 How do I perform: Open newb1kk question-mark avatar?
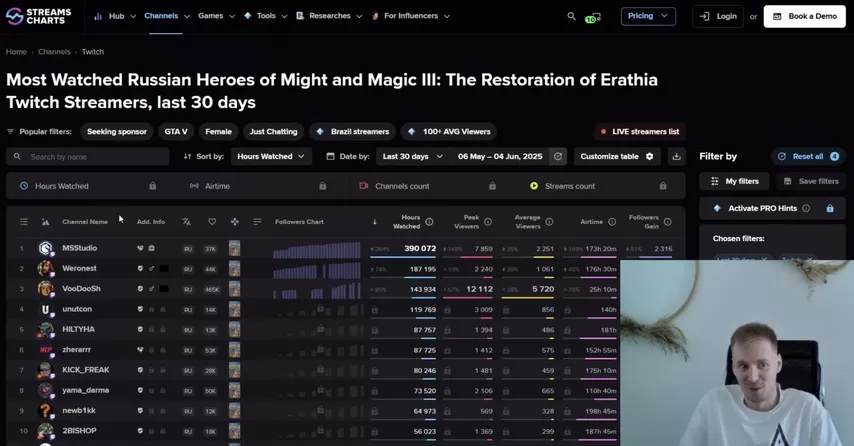tap(46, 411)
